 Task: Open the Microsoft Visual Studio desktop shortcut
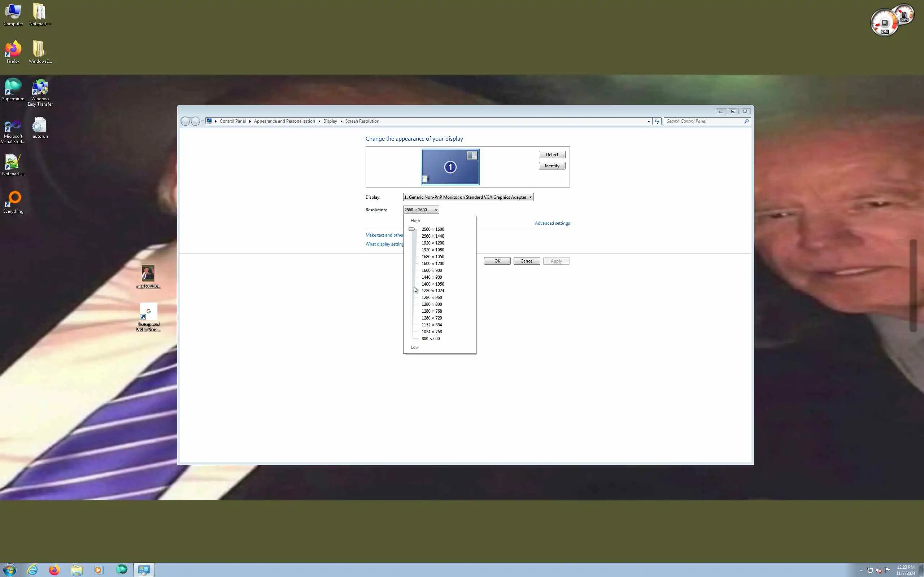coord(13,130)
